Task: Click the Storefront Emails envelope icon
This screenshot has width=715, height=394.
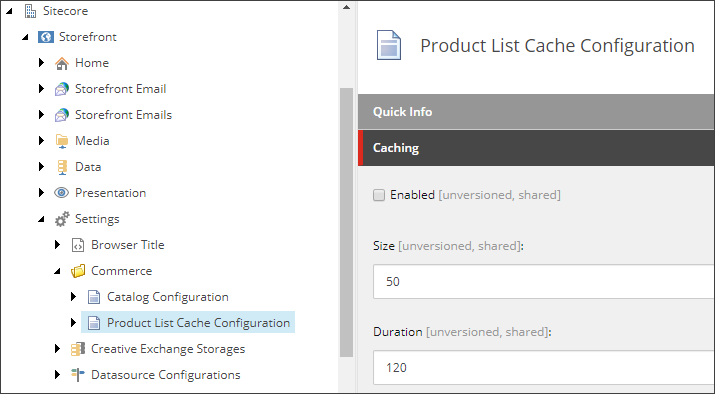Action: pos(62,115)
